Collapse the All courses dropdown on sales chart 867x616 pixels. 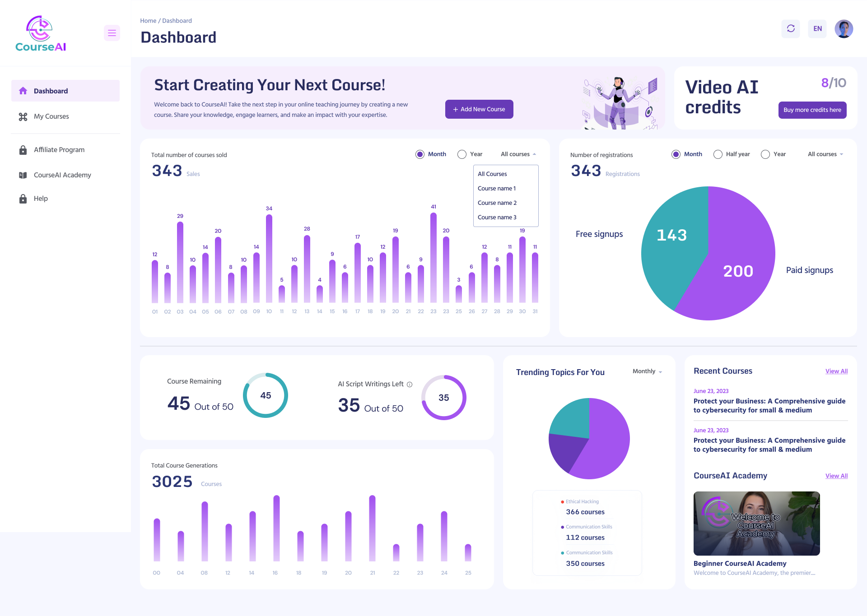[517, 154]
